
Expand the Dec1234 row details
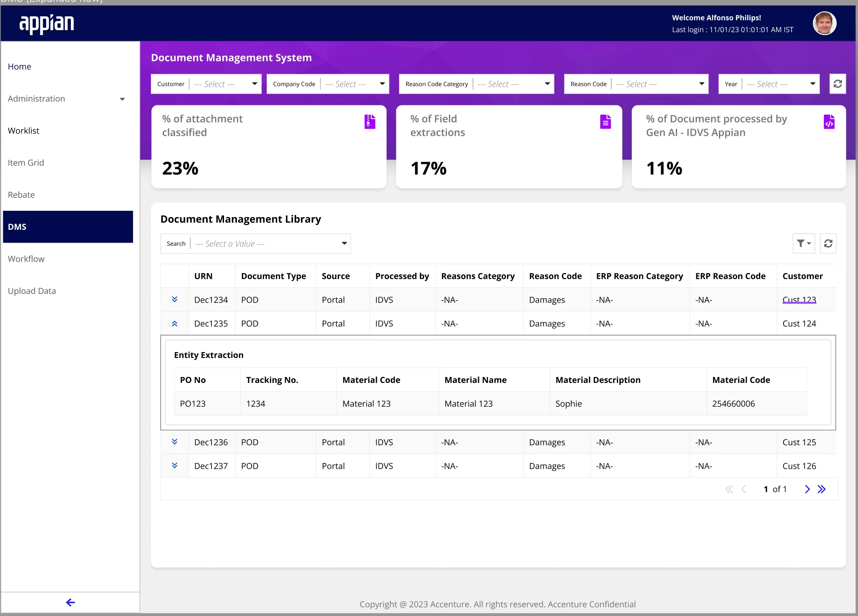coord(175,299)
